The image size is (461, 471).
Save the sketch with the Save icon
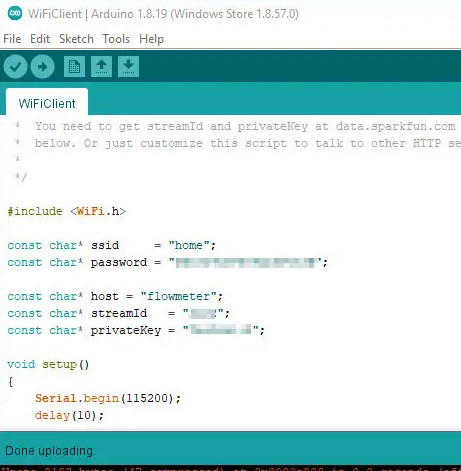128,67
